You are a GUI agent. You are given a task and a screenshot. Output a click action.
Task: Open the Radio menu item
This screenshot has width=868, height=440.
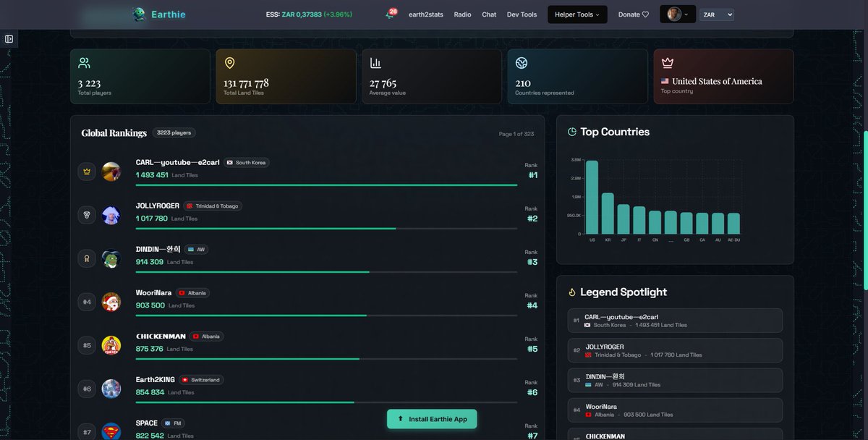coord(463,14)
